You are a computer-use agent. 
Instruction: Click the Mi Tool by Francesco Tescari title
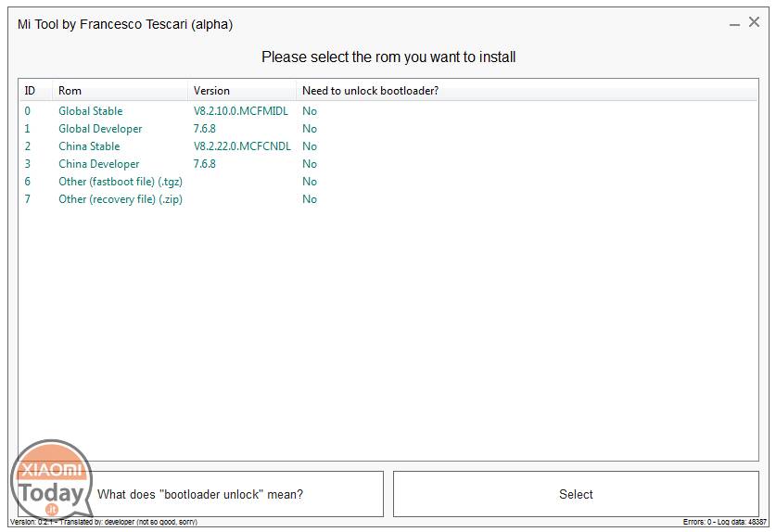(125, 24)
